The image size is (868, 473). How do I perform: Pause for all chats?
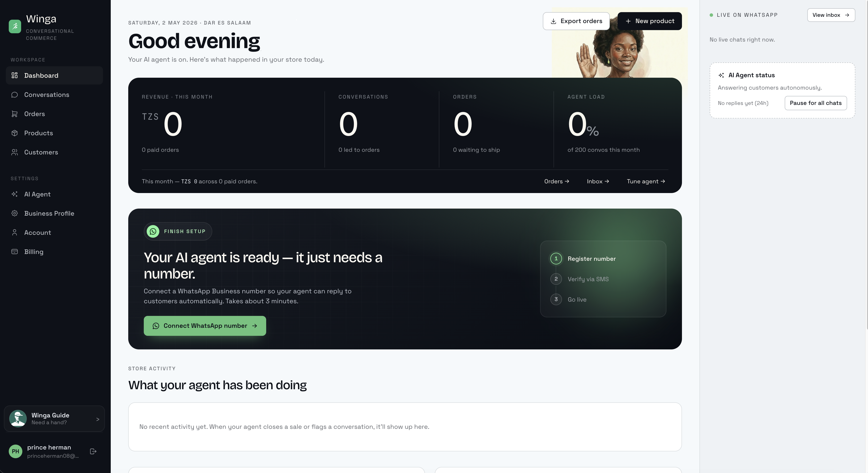click(x=816, y=103)
